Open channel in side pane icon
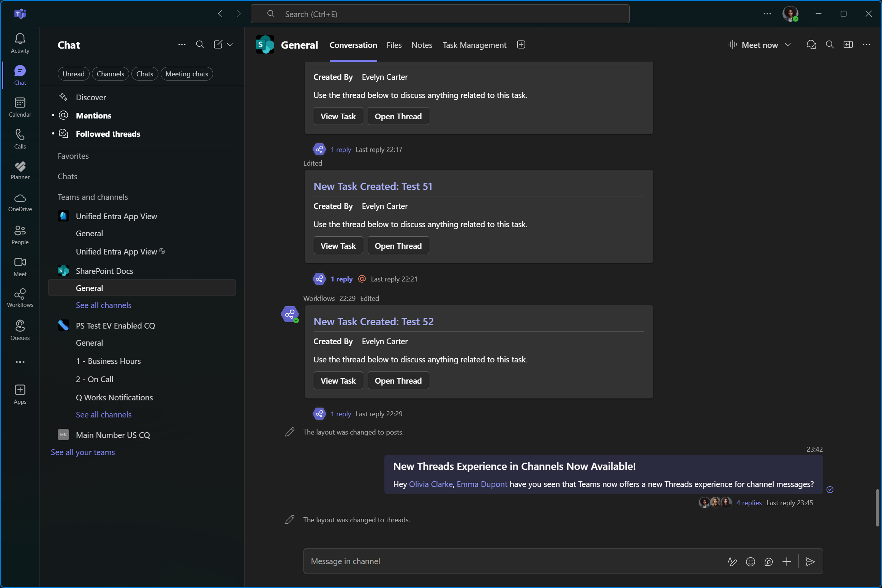 [x=848, y=45]
